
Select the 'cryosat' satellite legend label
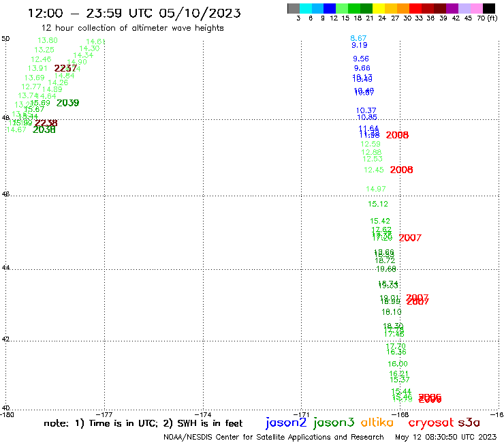pyautogui.click(x=431, y=423)
